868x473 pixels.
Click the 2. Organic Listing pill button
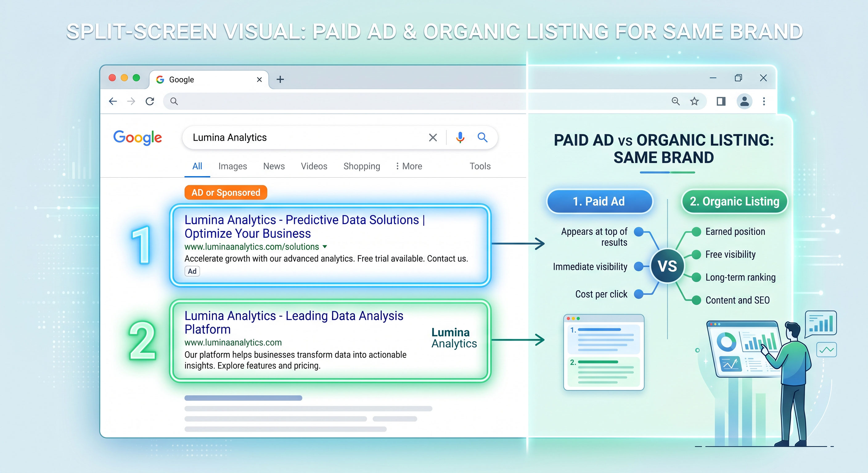734,201
